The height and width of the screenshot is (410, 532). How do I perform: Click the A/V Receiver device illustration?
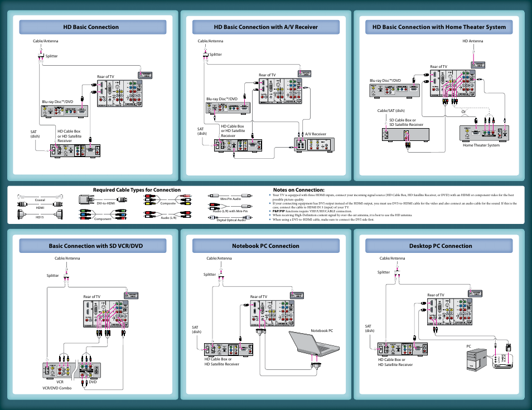(314, 145)
